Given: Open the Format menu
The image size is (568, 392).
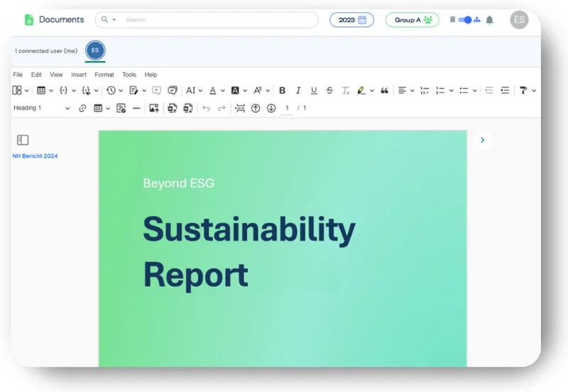Looking at the screenshot, I should (104, 75).
